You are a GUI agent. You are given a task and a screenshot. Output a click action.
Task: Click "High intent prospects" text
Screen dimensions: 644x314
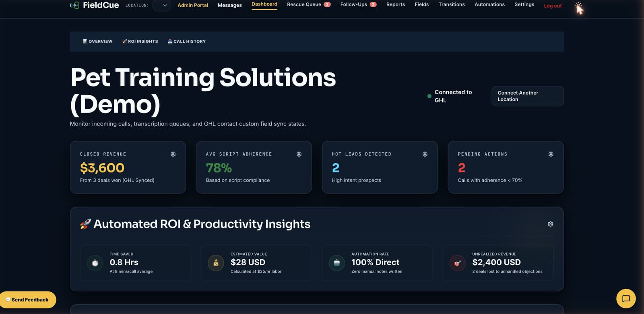pyautogui.click(x=357, y=181)
